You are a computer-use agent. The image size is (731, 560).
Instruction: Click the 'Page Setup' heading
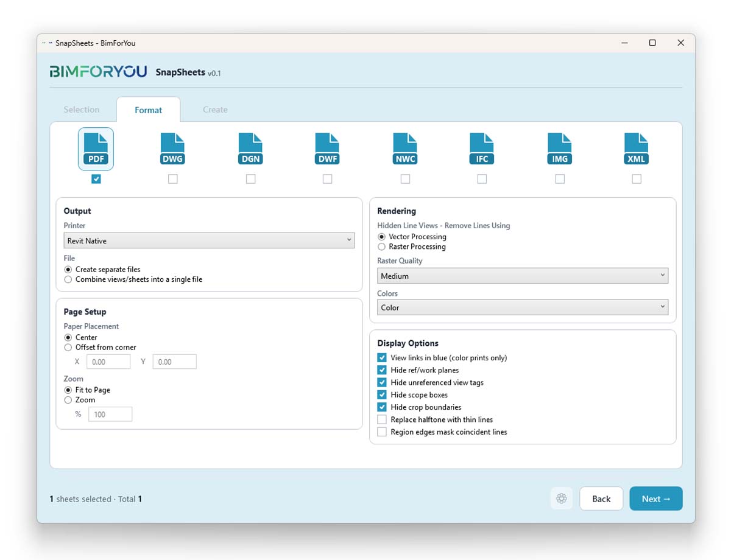[85, 312]
